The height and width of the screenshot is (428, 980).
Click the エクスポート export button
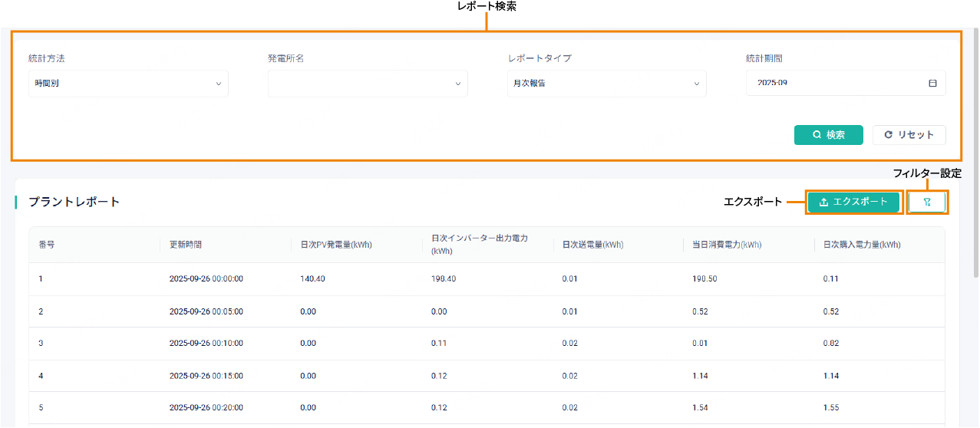click(853, 202)
